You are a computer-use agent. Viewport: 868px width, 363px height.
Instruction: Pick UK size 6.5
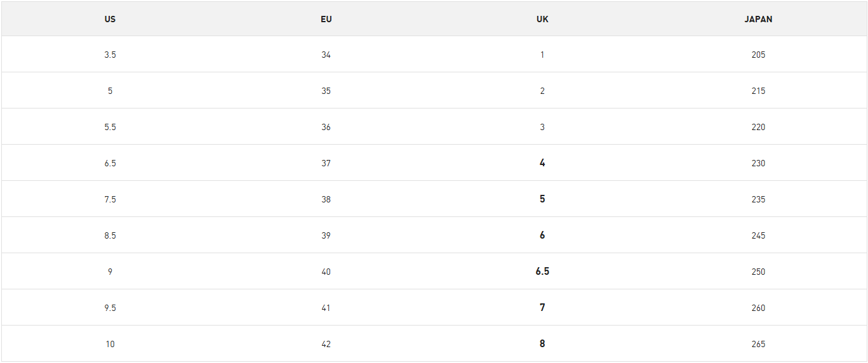(x=542, y=272)
